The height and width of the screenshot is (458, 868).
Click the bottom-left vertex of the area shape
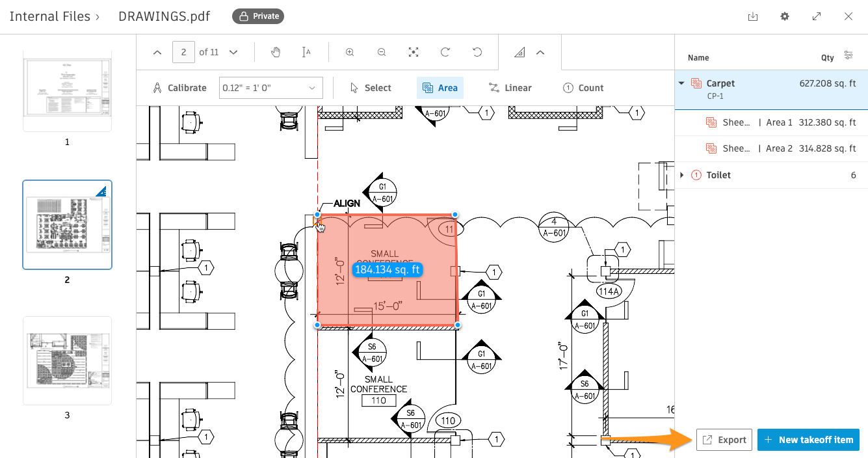[x=317, y=325]
